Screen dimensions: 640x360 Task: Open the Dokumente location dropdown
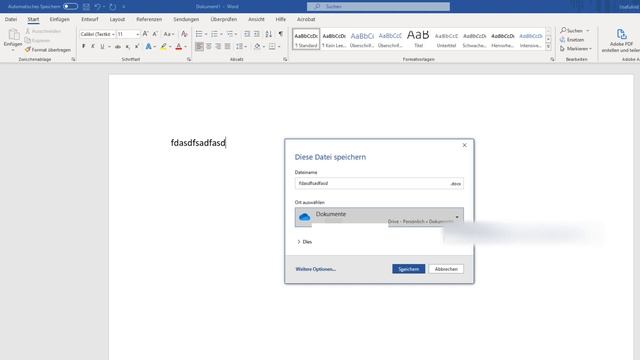point(379,217)
